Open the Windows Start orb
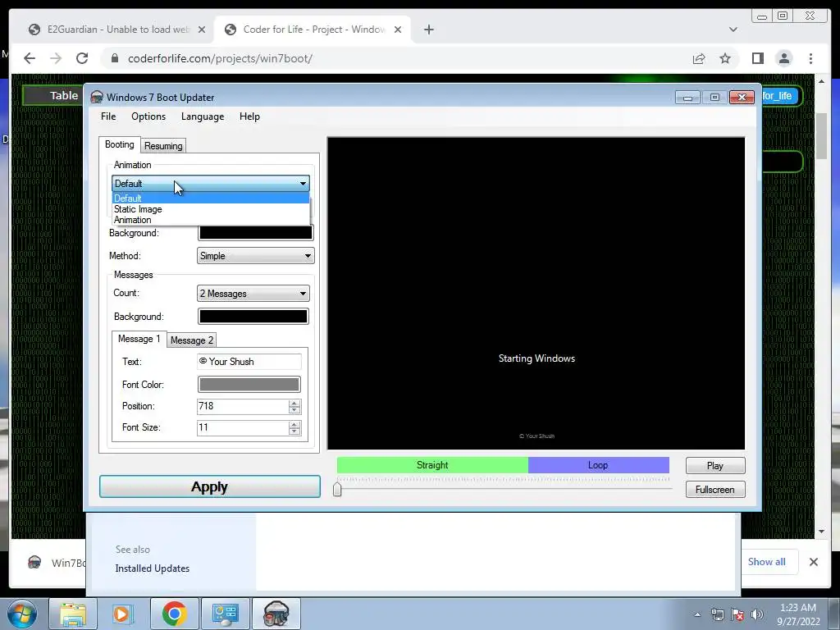The width and height of the screenshot is (840, 630). coord(22,614)
